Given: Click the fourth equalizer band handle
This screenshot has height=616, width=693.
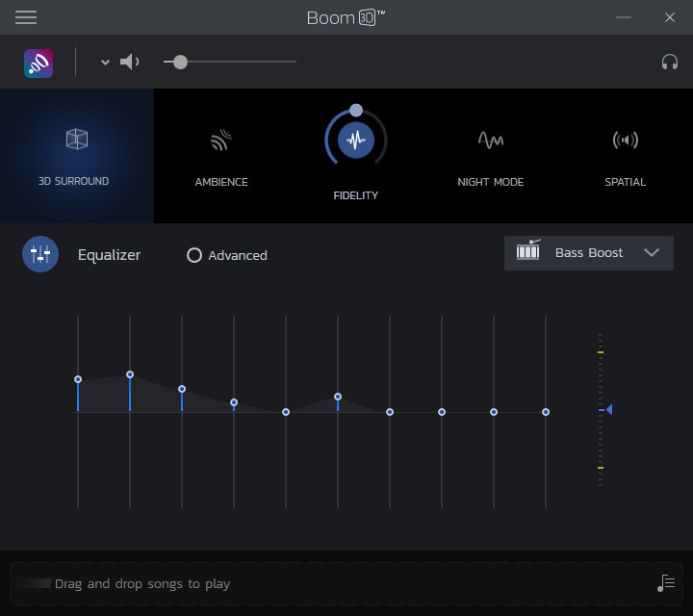Looking at the screenshot, I should 234,402.
